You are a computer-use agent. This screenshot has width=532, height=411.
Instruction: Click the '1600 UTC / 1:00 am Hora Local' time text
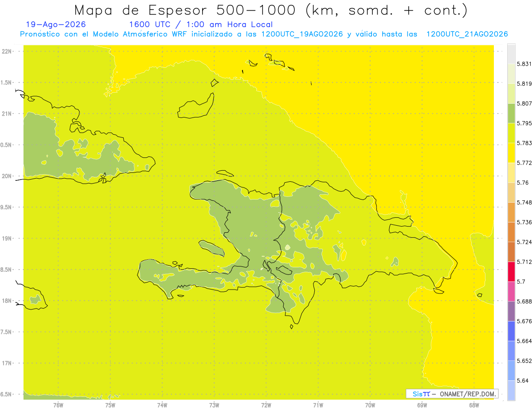point(200,24)
